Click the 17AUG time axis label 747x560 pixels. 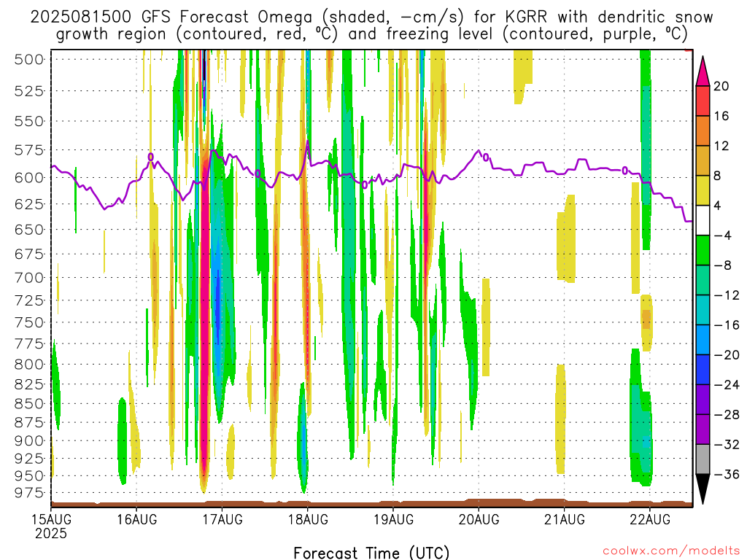coord(222,519)
